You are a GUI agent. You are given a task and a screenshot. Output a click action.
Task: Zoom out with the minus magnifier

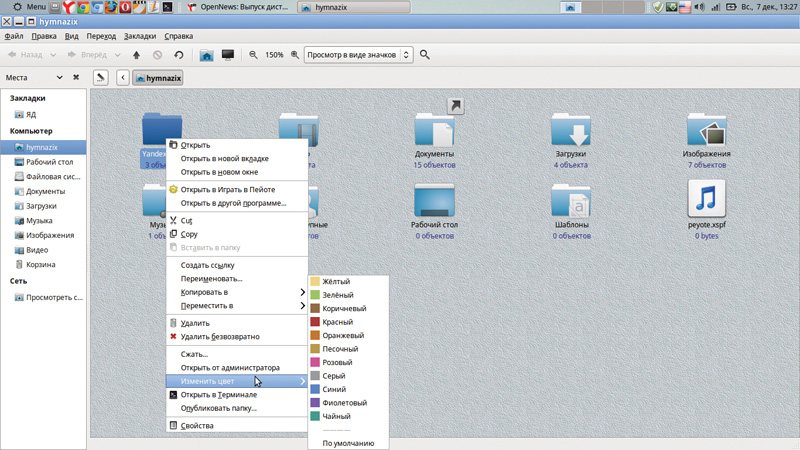pyautogui.click(x=254, y=55)
